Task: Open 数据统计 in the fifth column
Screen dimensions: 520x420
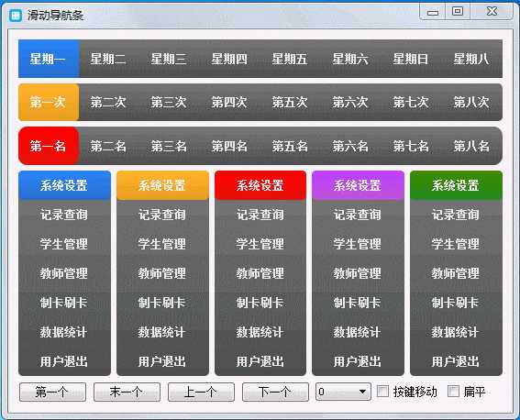Action: click(457, 332)
